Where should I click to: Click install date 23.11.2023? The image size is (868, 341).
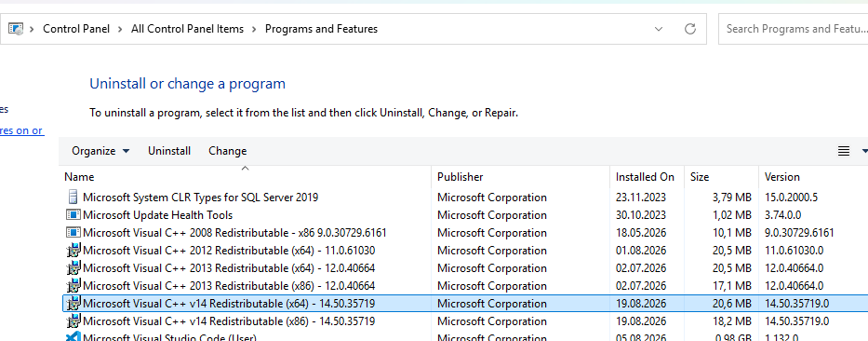tap(640, 197)
